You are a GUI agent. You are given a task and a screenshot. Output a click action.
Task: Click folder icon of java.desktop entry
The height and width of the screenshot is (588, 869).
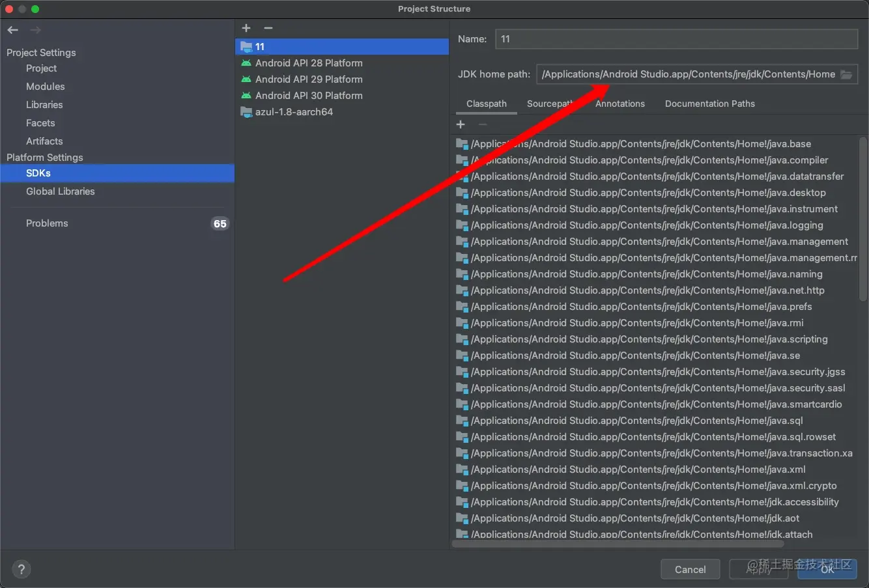pyautogui.click(x=462, y=193)
